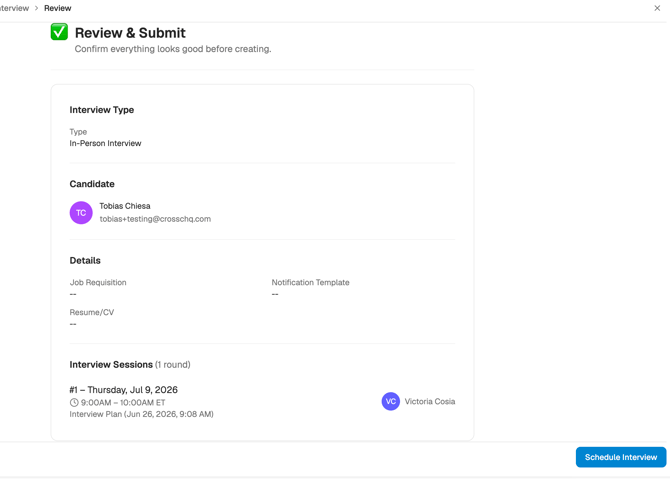Screen dimensions: 670x479
Task: Click the 9:00AM – 10:00AM ET time range
Action: (123, 403)
